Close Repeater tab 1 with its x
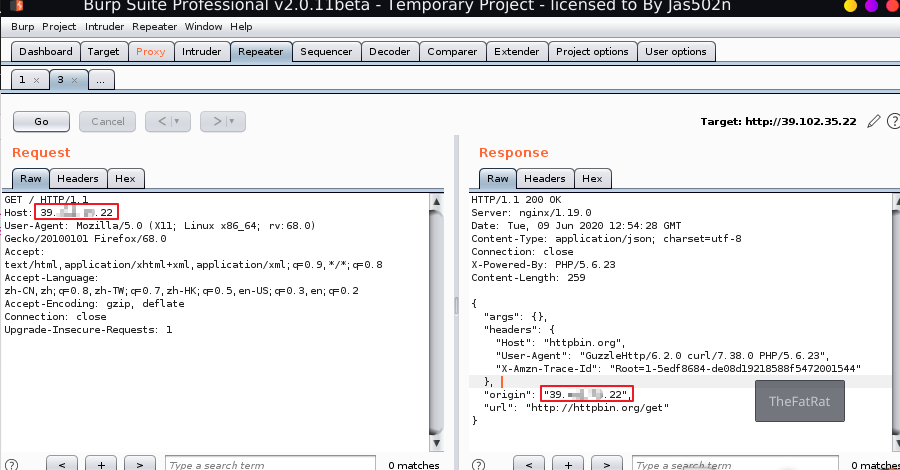This screenshot has width=900, height=470. 37,79
